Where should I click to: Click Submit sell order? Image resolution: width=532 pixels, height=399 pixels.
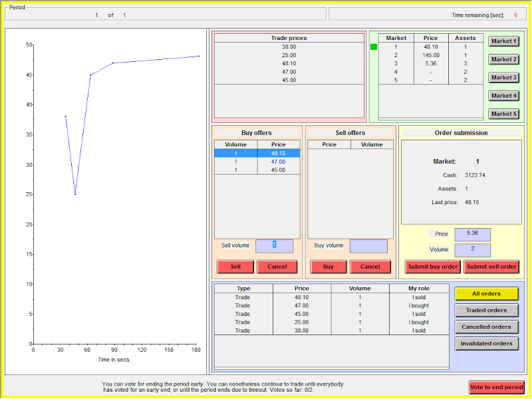click(491, 267)
